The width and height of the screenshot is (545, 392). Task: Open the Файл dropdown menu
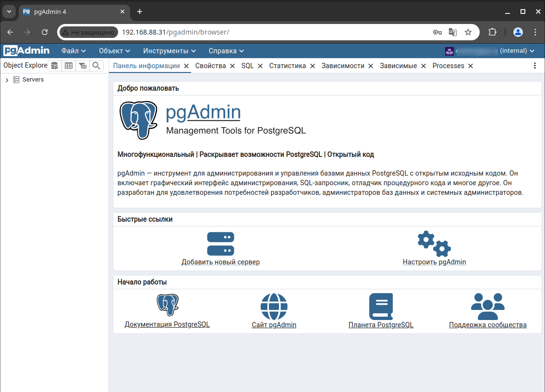(x=73, y=51)
